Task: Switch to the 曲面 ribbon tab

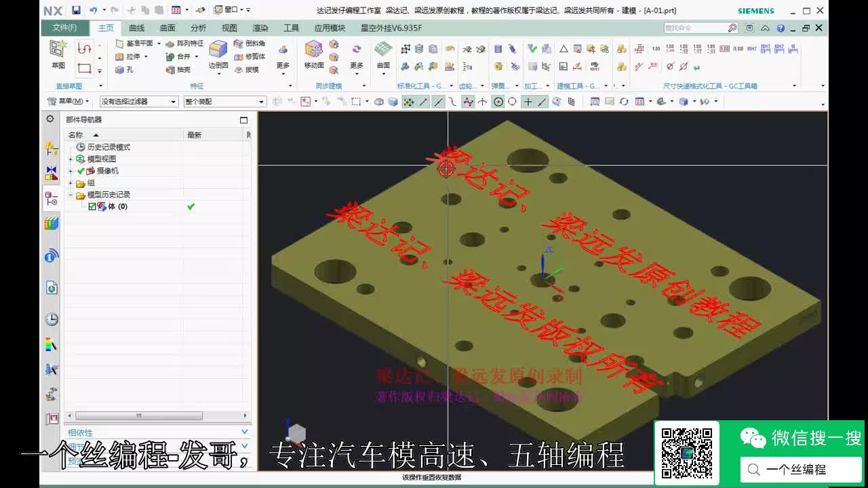Action: click(167, 28)
